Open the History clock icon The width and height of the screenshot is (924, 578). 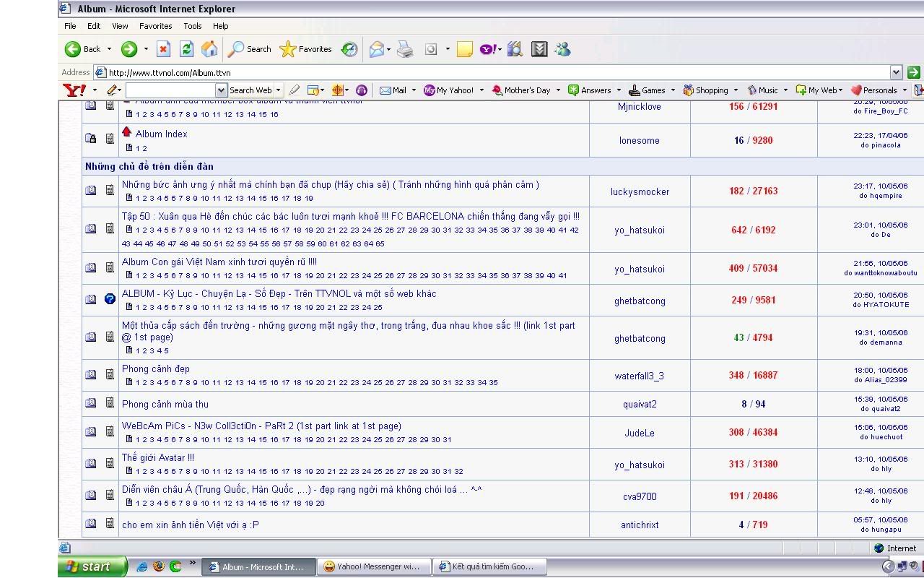[349, 49]
